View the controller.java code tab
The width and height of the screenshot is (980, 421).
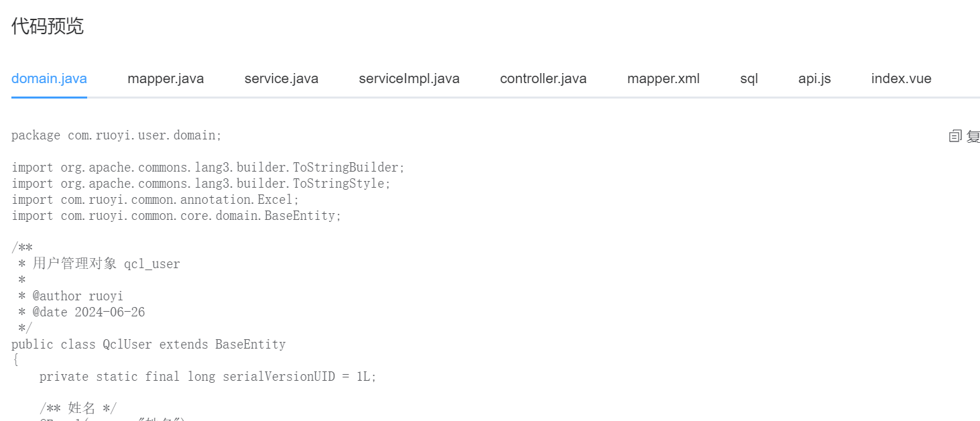[x=543, y=78]
